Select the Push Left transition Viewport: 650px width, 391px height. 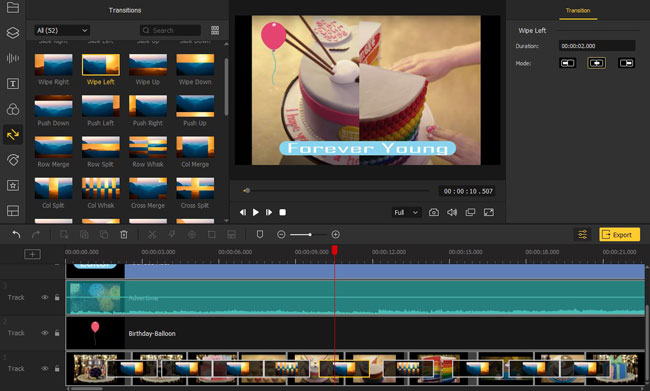(101, 106)
